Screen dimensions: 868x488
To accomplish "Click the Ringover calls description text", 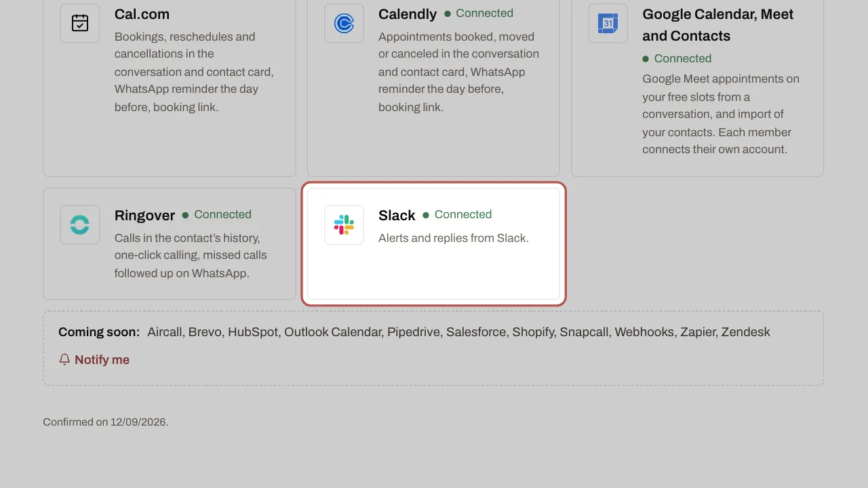I will click(x=191, y=256).
